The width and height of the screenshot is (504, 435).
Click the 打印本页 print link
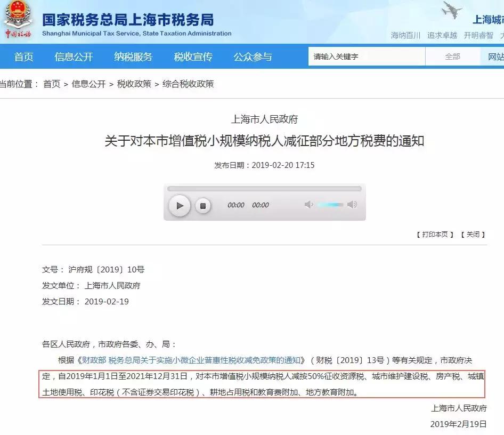(x=434, y=234)
